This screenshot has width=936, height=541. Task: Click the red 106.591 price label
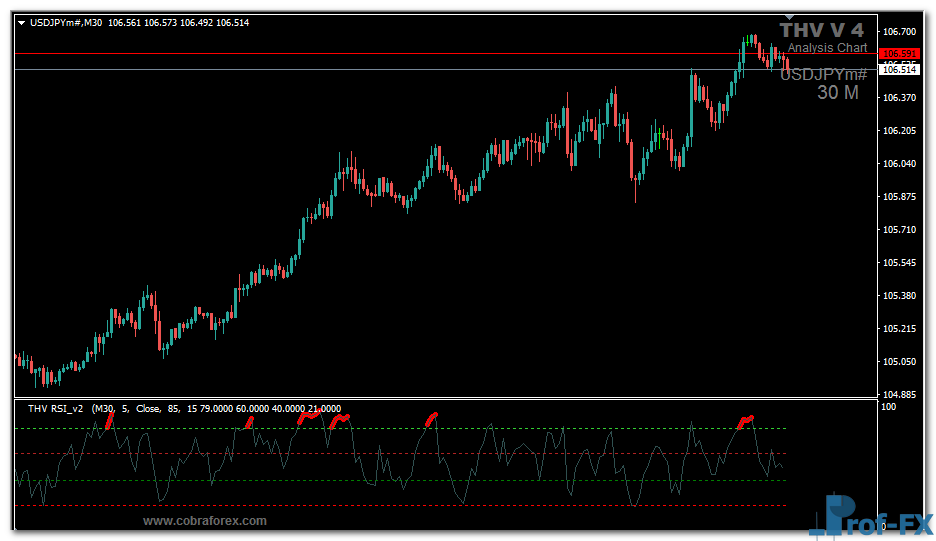pyautogui.click(x=898, y=53)
